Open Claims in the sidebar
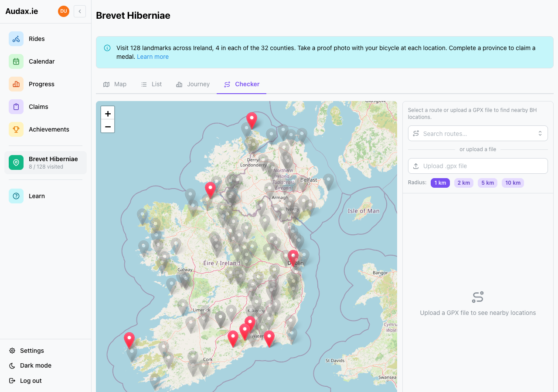The width and height of the screenshot is (558, 392). [x=45, y=107]
